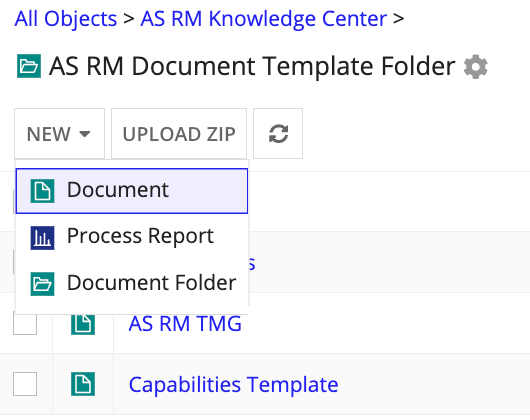The width and height of the screenshot is (530, 420).
Task: Click the refresh icon button
Action: [278, 133]
